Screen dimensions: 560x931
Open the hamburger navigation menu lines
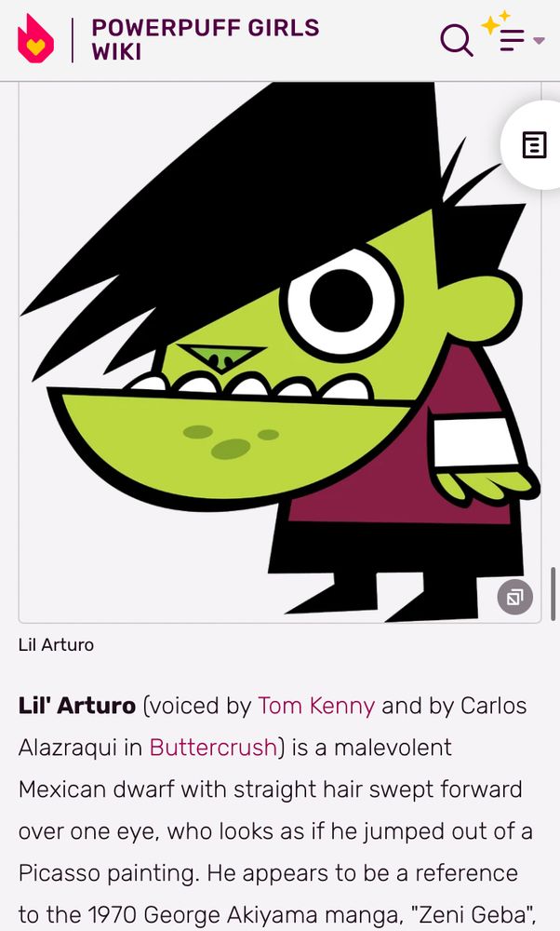pyautogui.click(x=512, y=40)
